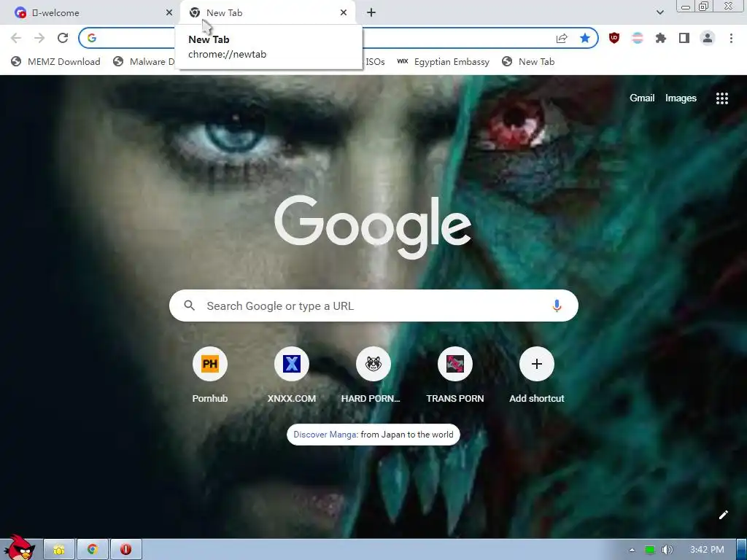Viewport: 747px width, 560px height.
Task: Open the profile avatar menu
Action: 708,38
